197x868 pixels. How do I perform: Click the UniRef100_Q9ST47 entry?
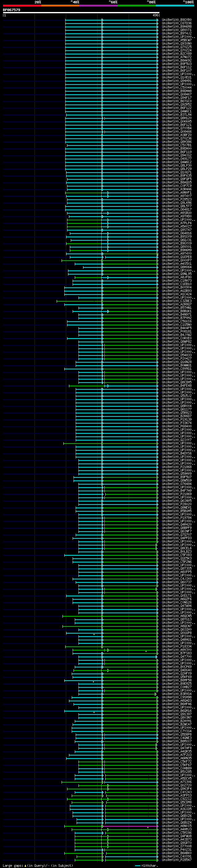(177, 230)
